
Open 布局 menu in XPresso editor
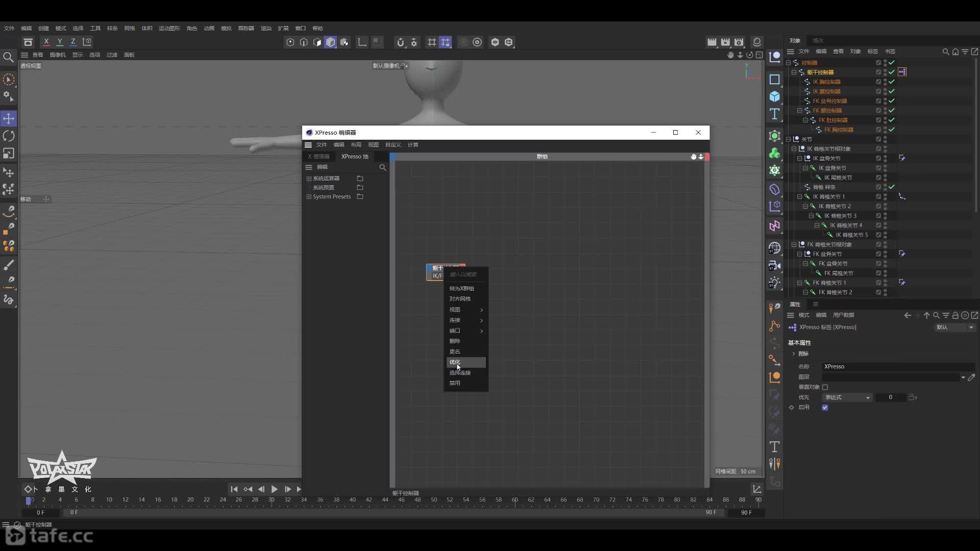tap(356, 145)
